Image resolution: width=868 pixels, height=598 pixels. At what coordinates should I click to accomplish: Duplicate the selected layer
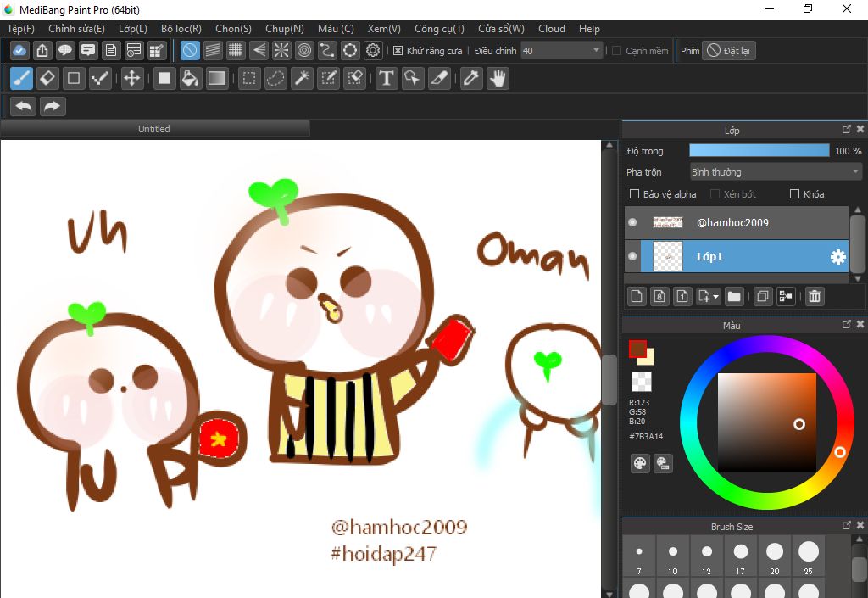click(x=762, y=296)
